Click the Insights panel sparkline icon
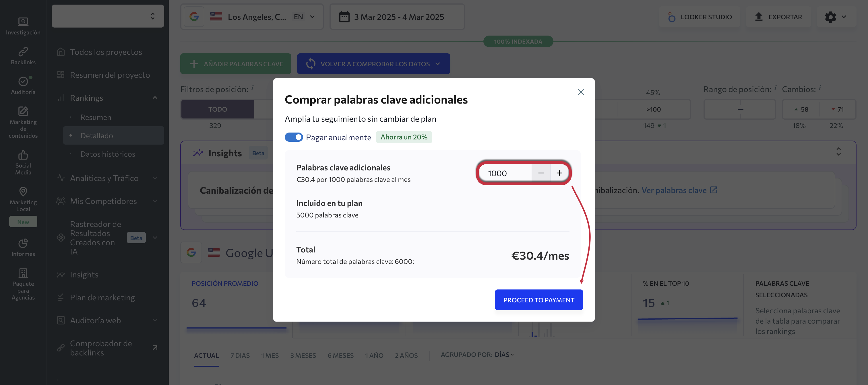 pyautogui.click(x=198, y=153)
